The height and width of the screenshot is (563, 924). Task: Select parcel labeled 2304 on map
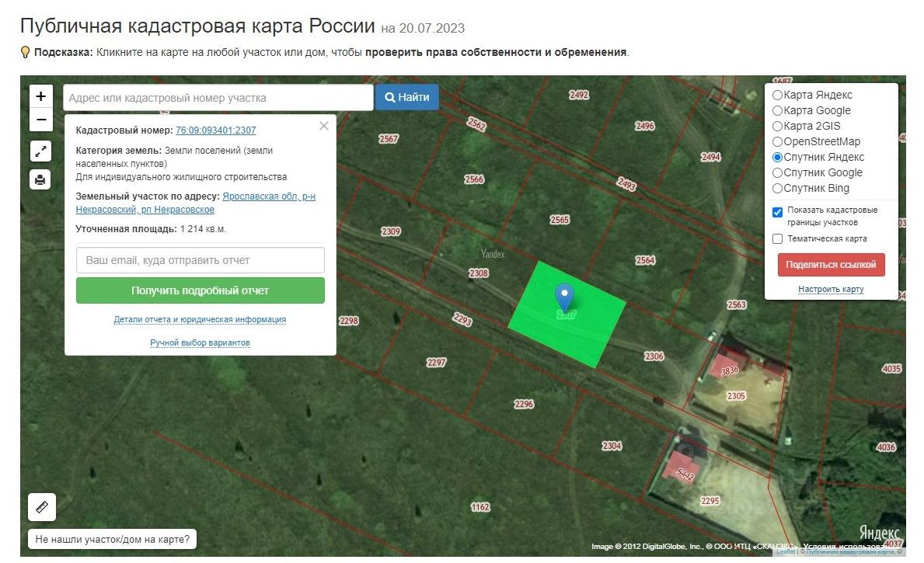tap(612, 446)
